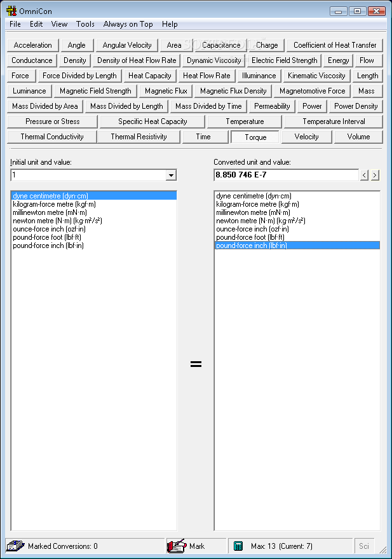Choose the Heat Capacity category
The width and height of the screenshot is (392, 559).
tap(149, 76)
